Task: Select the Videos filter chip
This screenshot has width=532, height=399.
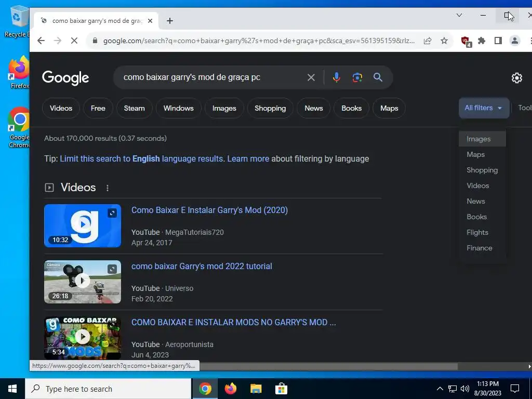Action: [x=61, y=108]
